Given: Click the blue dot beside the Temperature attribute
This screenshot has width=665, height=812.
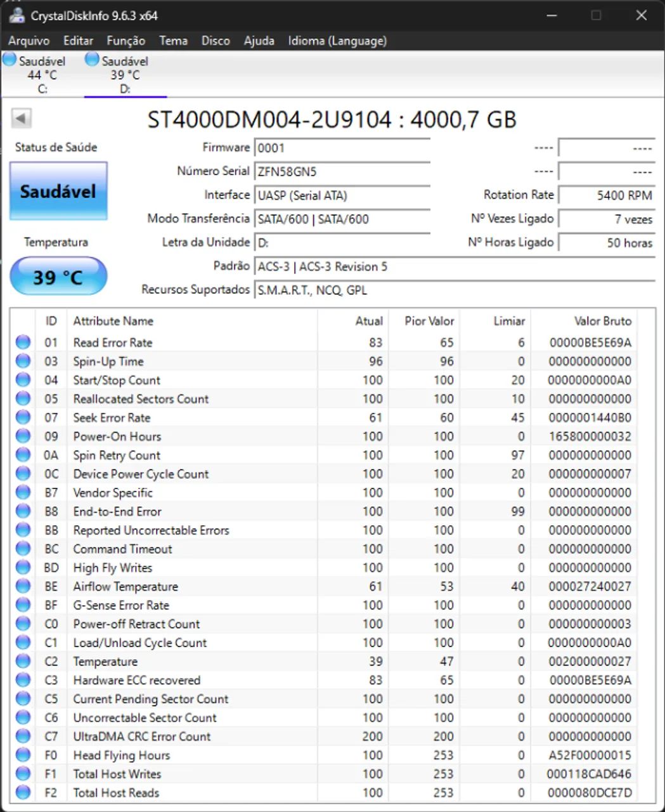Looking at the screenshot, I should pyautogui.click(x=23, y=661).
